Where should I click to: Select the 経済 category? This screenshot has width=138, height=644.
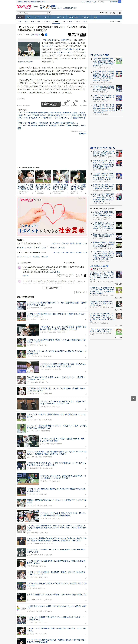click(x=39, y=21)
